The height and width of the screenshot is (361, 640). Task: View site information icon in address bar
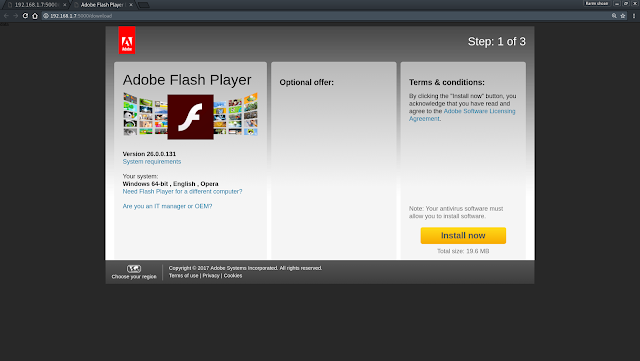[46, 16]
